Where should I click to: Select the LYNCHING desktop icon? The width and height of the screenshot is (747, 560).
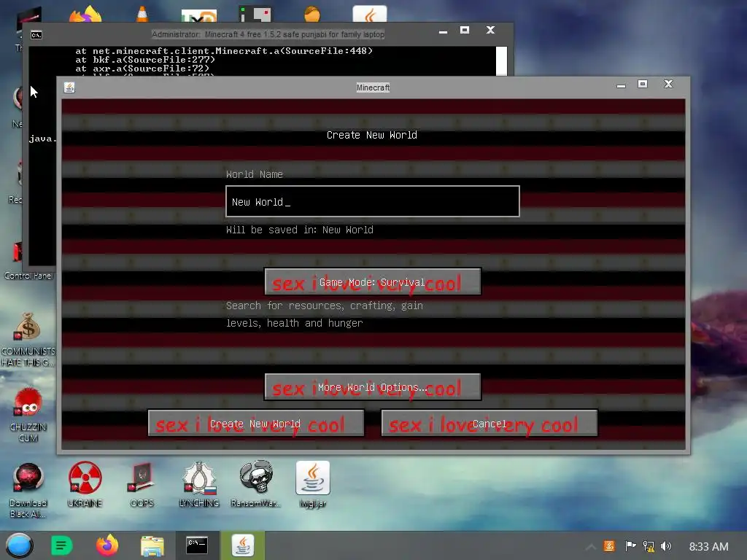click(199, 484)
